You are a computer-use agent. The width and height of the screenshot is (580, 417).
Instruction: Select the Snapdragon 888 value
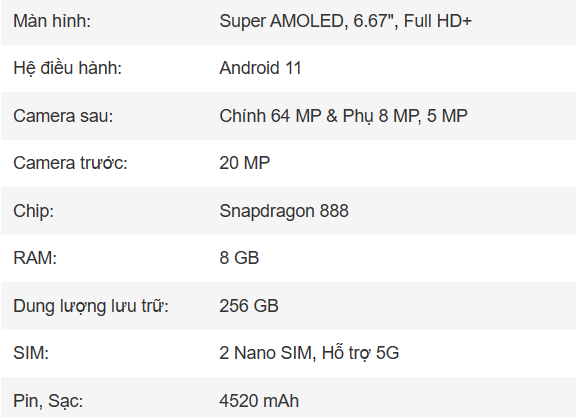[x=284, y=211]
